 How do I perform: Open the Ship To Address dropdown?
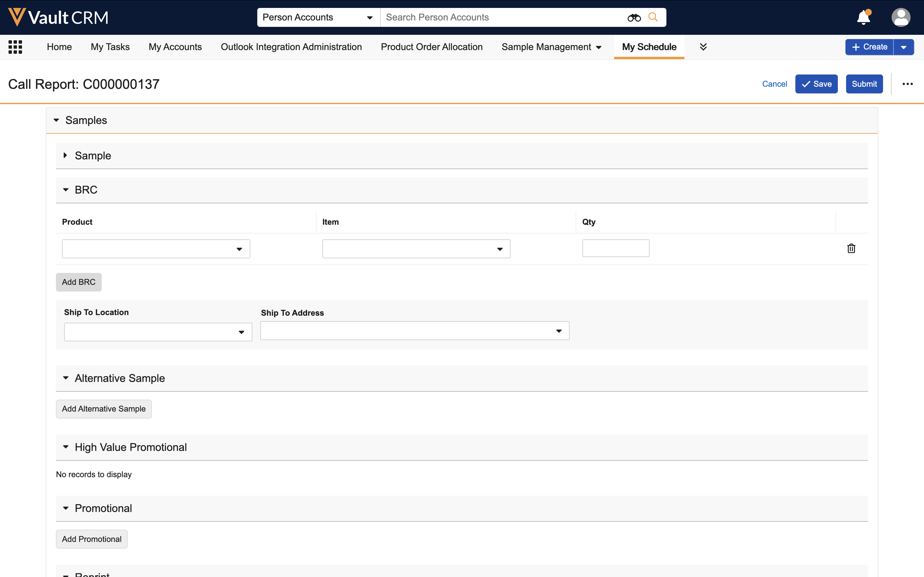click(415, 331)
